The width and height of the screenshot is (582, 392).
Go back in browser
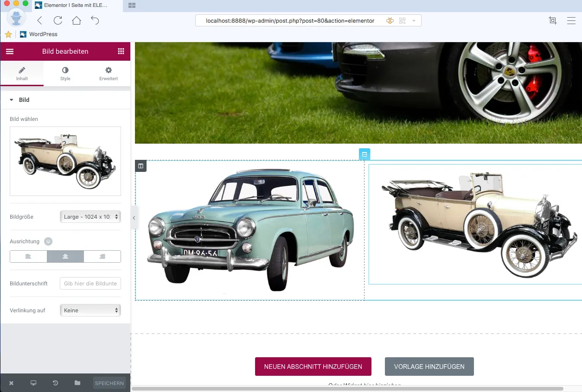tap(39, 20)
